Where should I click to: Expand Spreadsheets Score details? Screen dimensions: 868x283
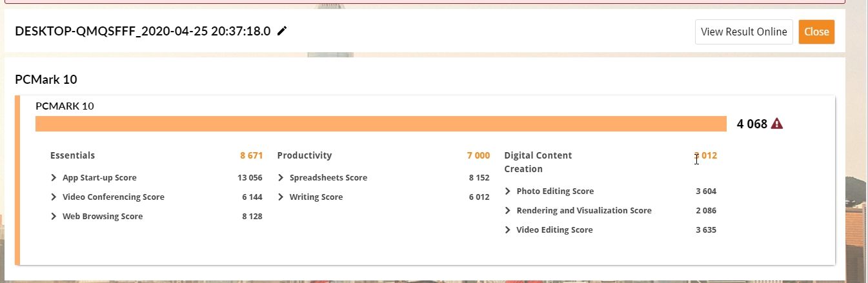(281, 178)
